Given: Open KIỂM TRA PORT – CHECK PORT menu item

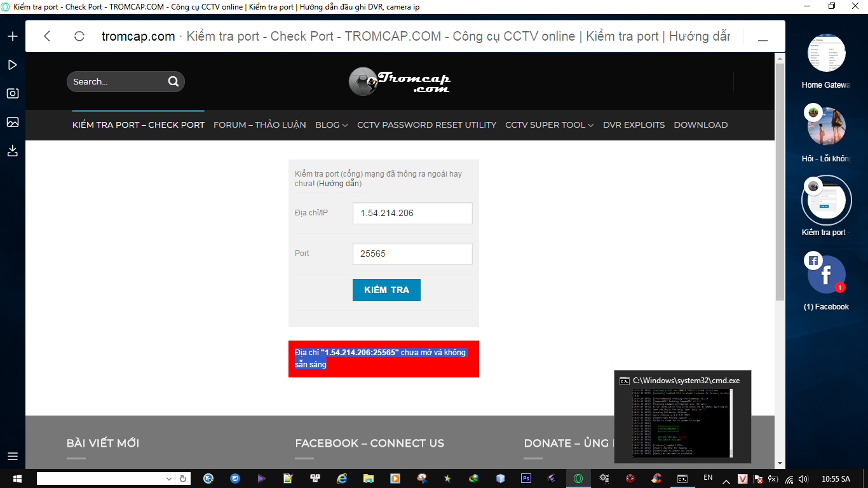Looking at the screenshot, I should point(139,125).
